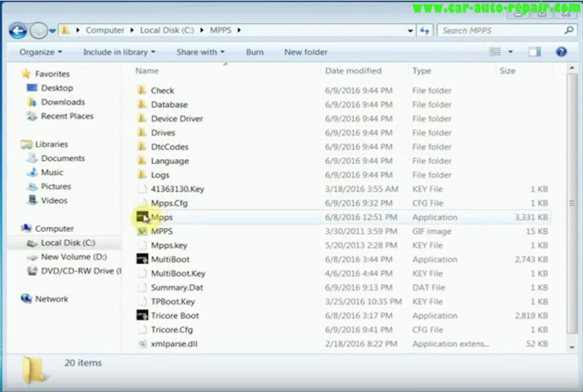
Task: Open the Include in library menu
Action: [x=119, y=52]
